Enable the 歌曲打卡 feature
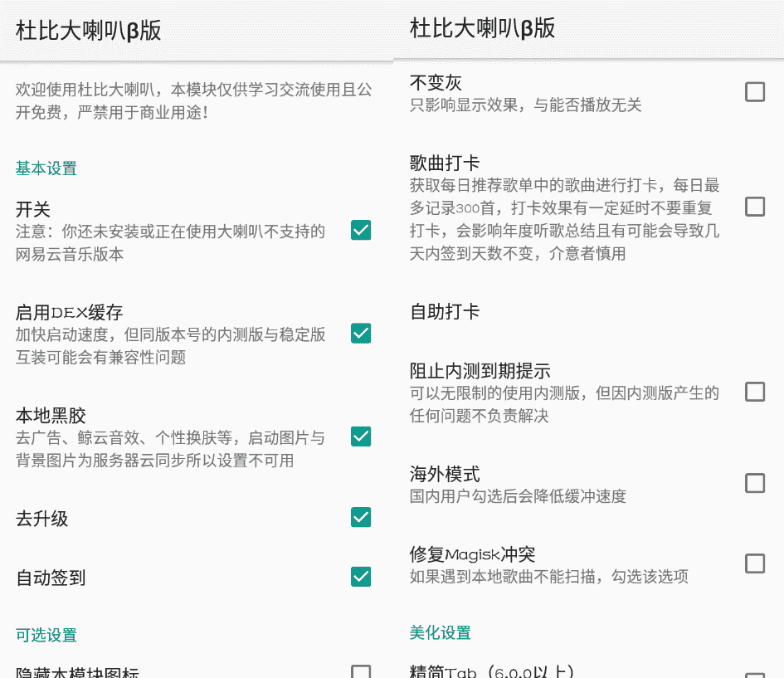784x678 pixels. [755, 207]
